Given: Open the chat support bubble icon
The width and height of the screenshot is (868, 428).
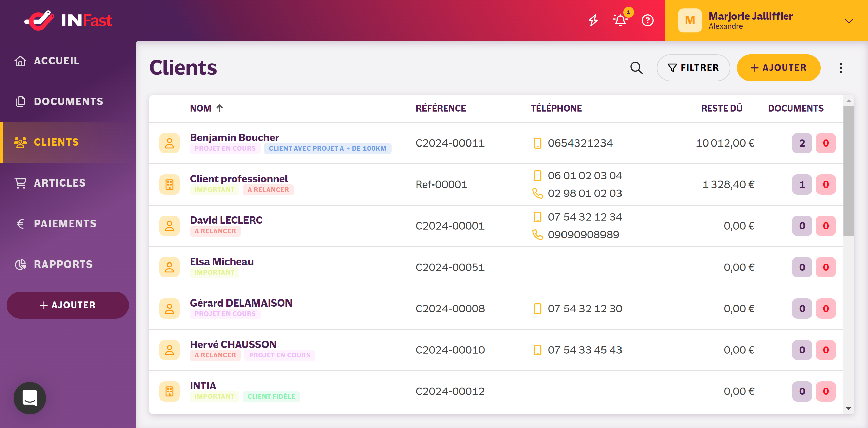Looking at the screenshot, I should click(30, 398).
